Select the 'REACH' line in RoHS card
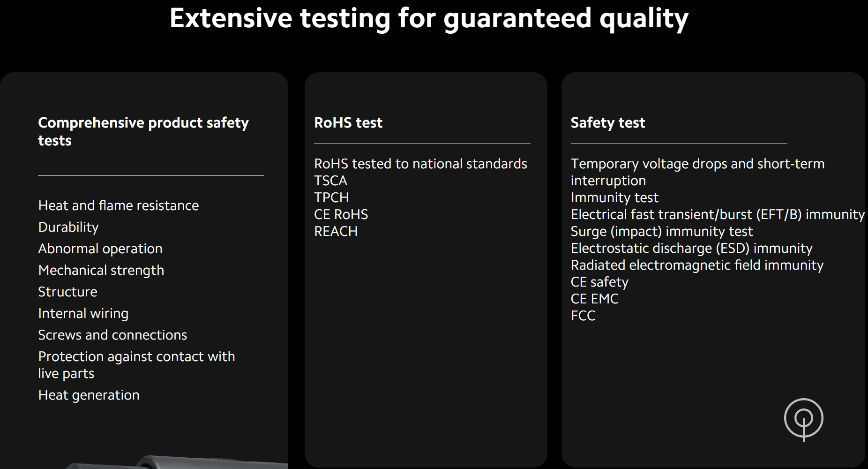 tap(336, 231)
